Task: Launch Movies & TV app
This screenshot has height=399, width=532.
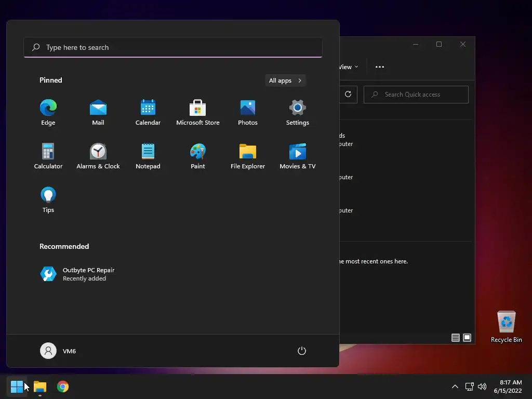Action: (x=298, y=156)
